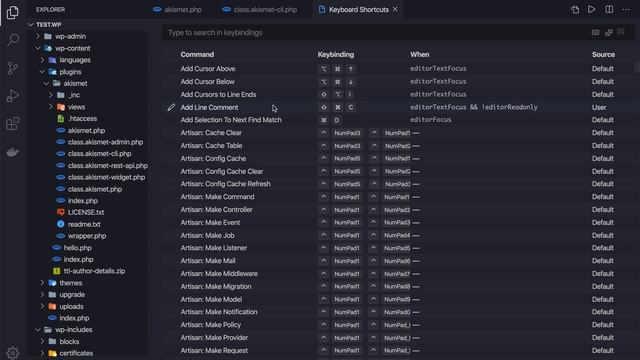Open the Docker view in activity bar
The image size is (640, 360).
tap(13, 152)
